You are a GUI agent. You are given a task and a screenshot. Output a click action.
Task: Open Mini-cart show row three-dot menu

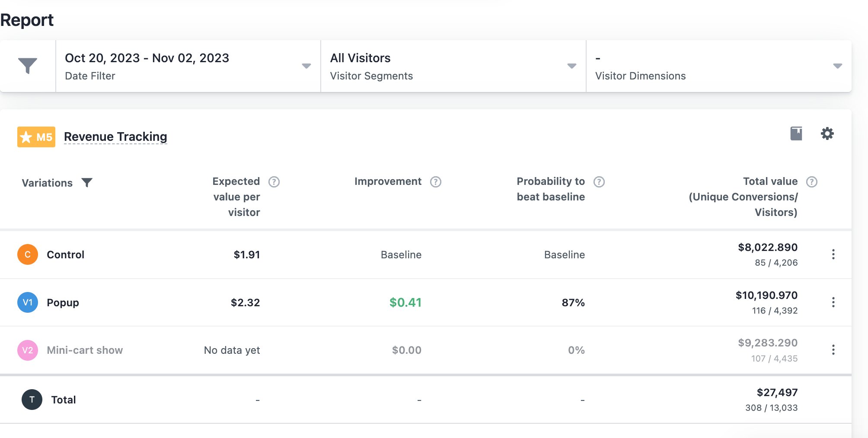pos(833,350)
